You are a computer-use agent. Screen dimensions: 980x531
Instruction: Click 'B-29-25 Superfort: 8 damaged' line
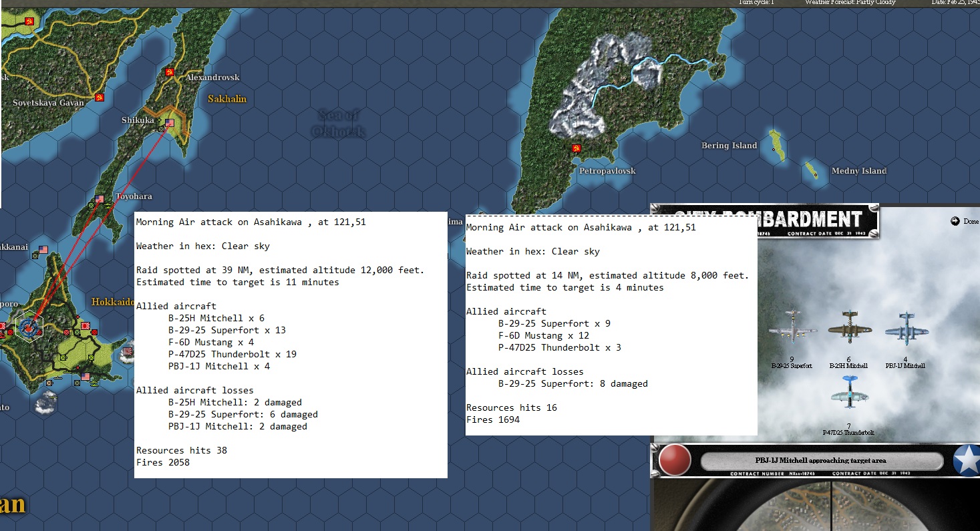coord(573,383)
